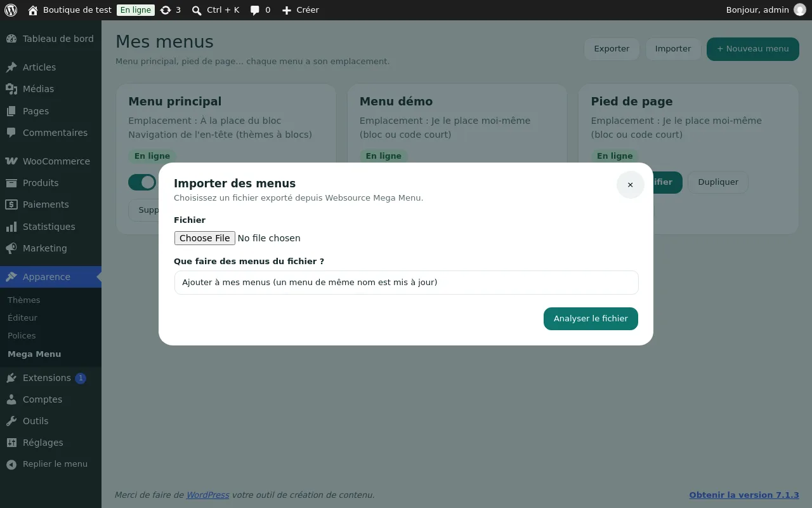Screen dimensions: 812x508
Task: Click Dupliquer on Pied de page card
Action: [718, 182]
